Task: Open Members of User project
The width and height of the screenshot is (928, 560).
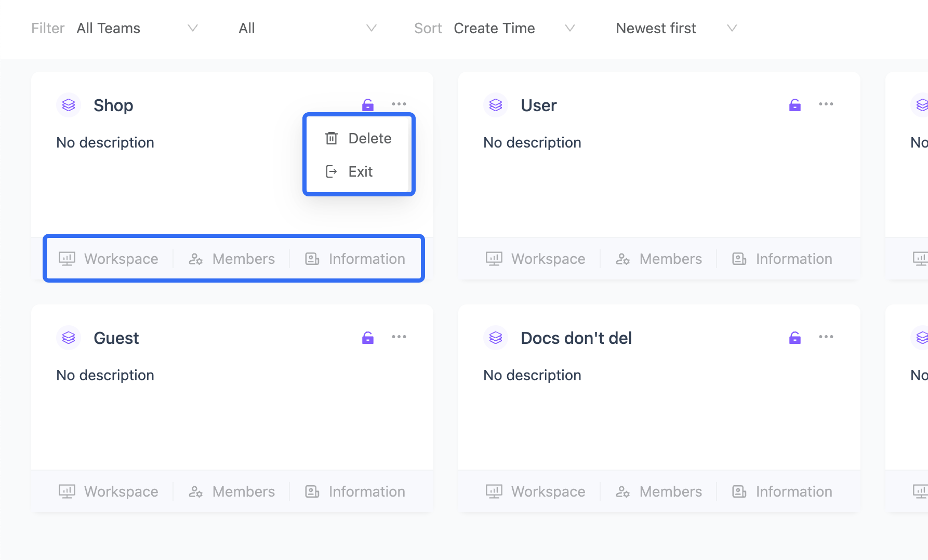Action: tap(659, 259)
